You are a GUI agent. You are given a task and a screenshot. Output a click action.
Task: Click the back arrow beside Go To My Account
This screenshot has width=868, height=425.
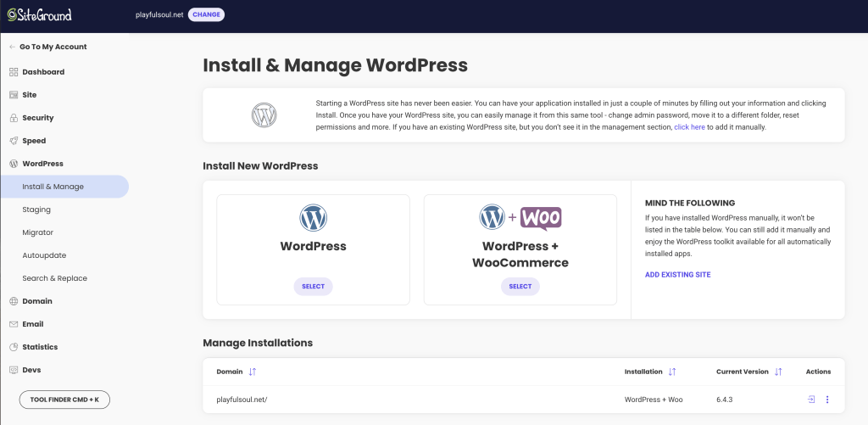12,48
